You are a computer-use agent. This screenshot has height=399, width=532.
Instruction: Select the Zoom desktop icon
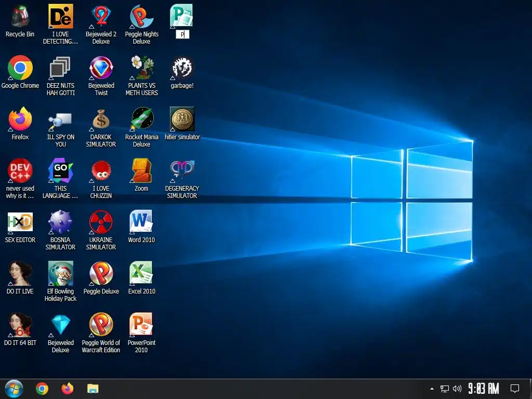click(x=141, y=170)
